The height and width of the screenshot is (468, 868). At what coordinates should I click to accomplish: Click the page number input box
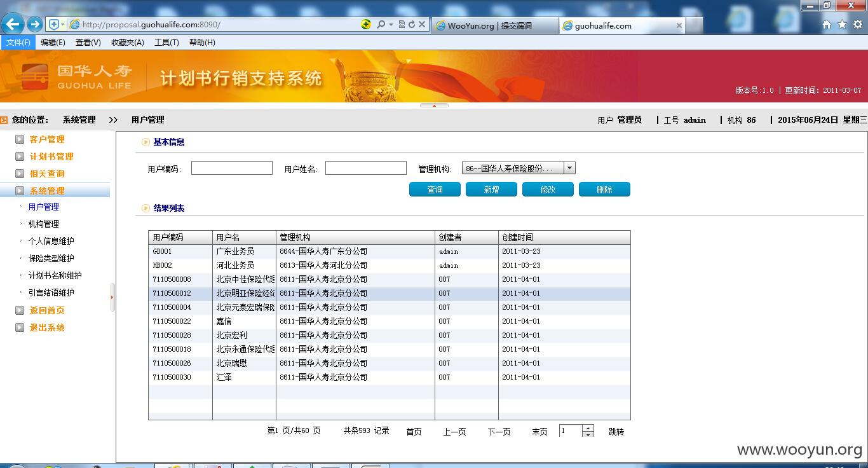[571, 431]
